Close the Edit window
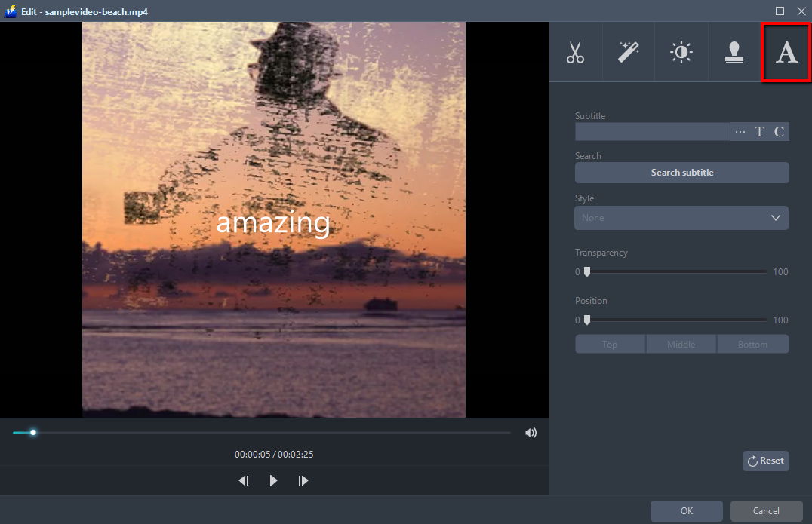812x524 pixels. point(801,11)
